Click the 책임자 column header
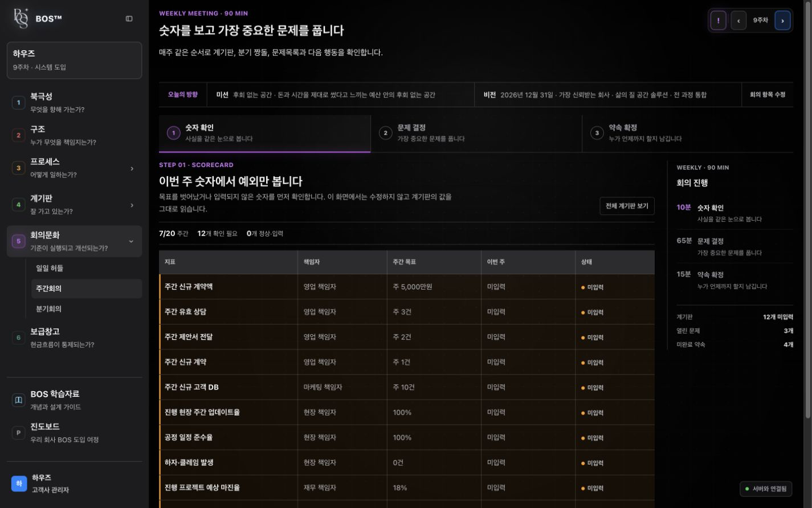The height and width of the screenshot is (508, 812). [x=342, y=262]
